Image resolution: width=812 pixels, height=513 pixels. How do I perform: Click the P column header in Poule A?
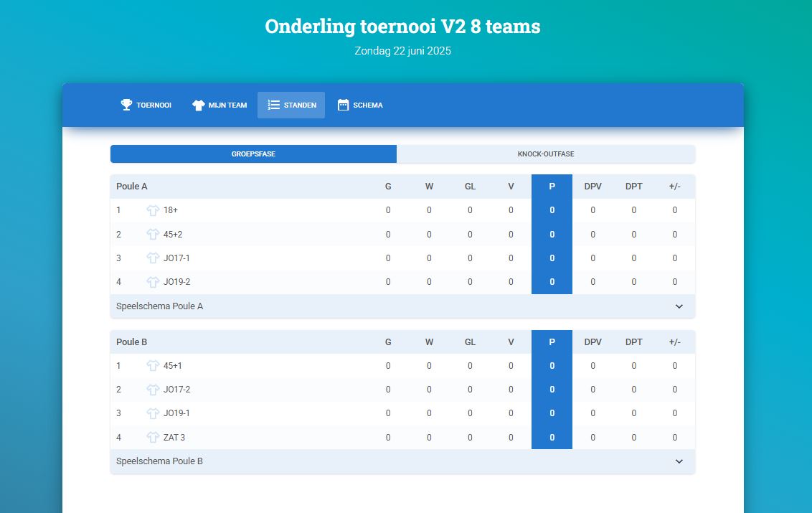(552, 187)
